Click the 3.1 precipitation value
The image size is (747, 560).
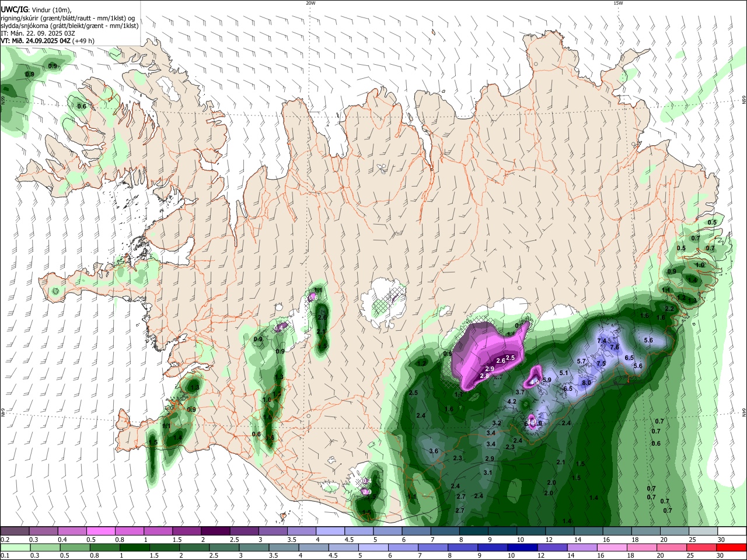click(488, 473)
